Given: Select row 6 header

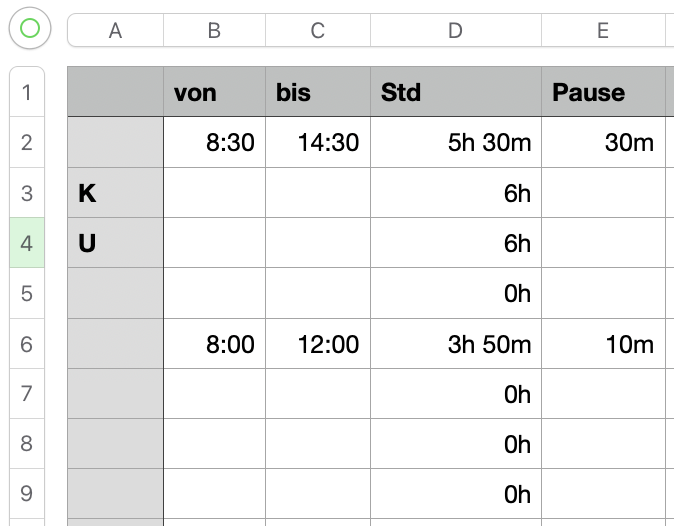Looking at the screenshot, I should pos(26,344).
